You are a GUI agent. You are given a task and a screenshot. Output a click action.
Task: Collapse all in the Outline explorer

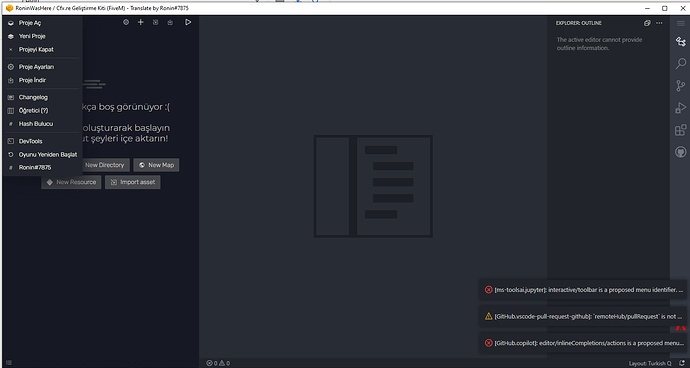coord(647,23)
